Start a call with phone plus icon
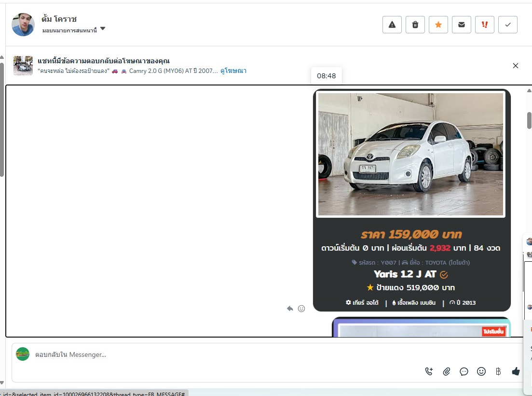 [429, 371]
